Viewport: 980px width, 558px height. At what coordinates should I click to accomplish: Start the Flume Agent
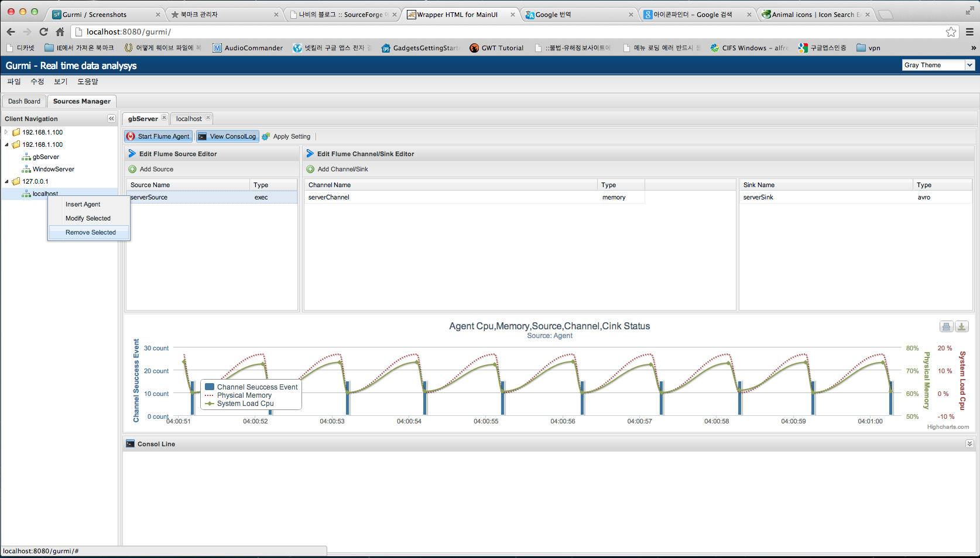tap(157, 136)
